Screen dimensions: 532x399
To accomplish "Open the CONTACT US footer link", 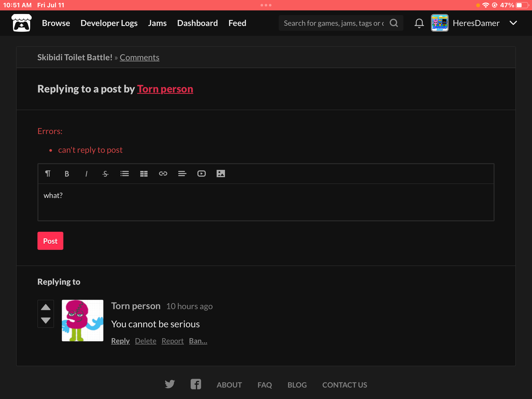I will pos(345,385).
